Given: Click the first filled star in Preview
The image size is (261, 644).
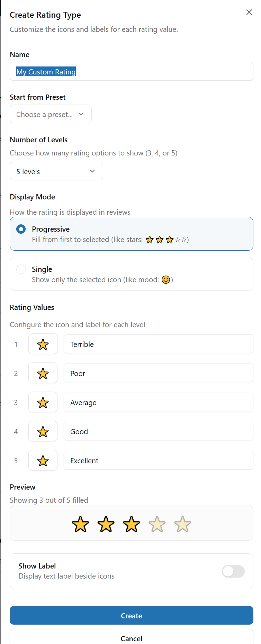Looking at the screenshot, I should 80,524.
